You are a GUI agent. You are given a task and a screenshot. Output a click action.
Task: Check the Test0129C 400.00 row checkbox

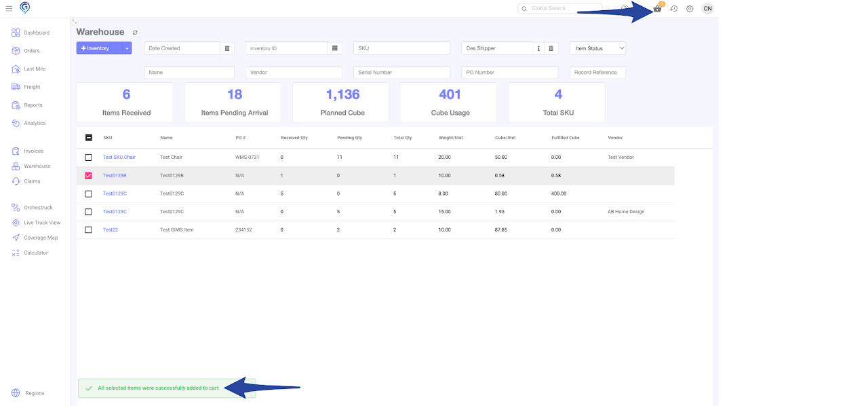[88, 193]
